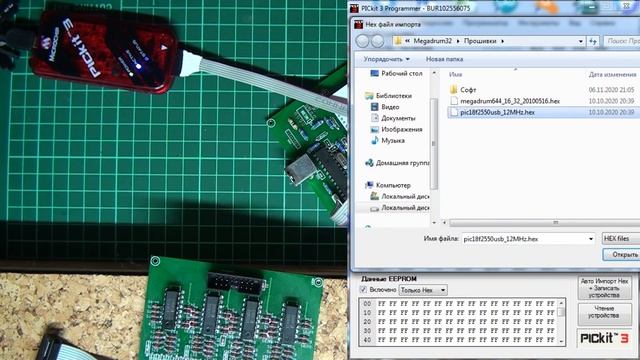Click the Библиотеки icon
640x360 pixels.
(x=369, y=96)
